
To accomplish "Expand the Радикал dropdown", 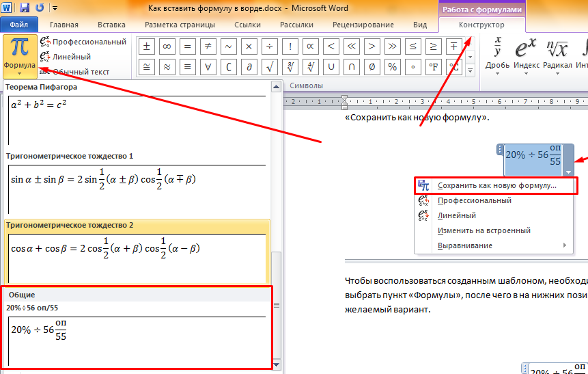I will pos(557,55).
